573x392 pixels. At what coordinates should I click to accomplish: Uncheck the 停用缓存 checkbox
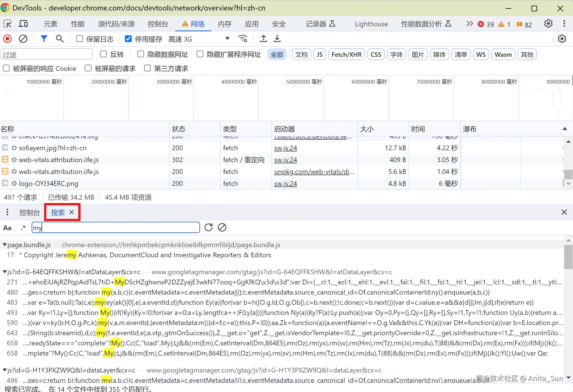[128, 39]
